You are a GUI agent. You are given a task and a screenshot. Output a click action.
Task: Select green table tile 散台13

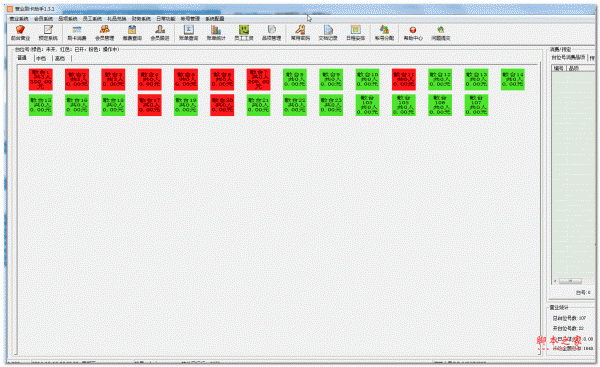tap(476, 79)
